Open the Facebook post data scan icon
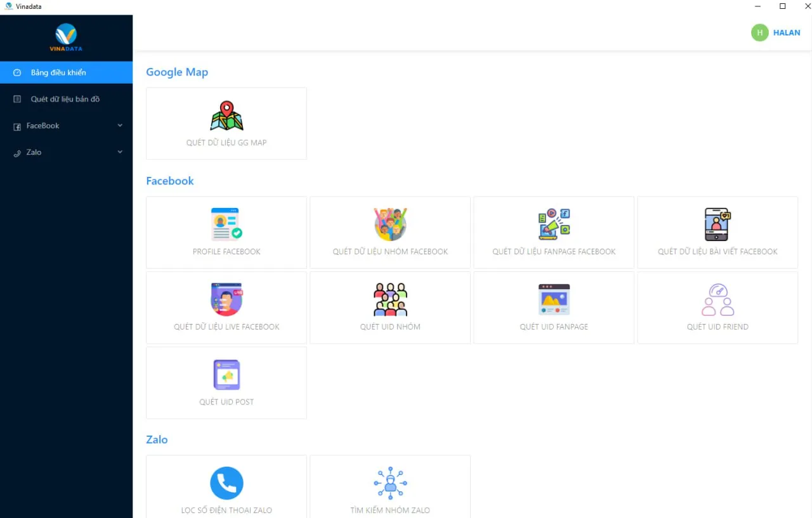 717,224
